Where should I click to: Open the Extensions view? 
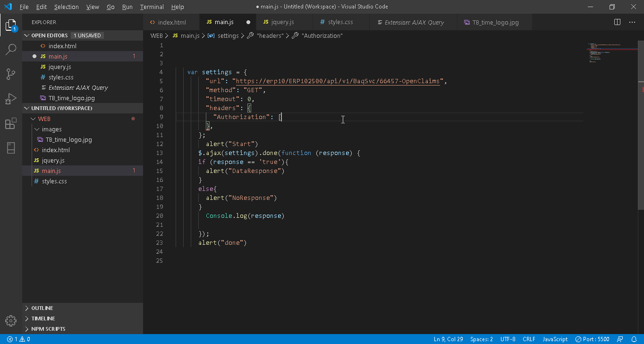coord(11,123)
